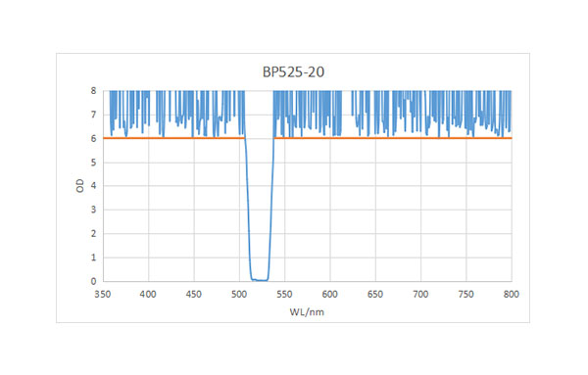
Task: Select the WL/nm horizontal axis title
Action: pos(307,311)
